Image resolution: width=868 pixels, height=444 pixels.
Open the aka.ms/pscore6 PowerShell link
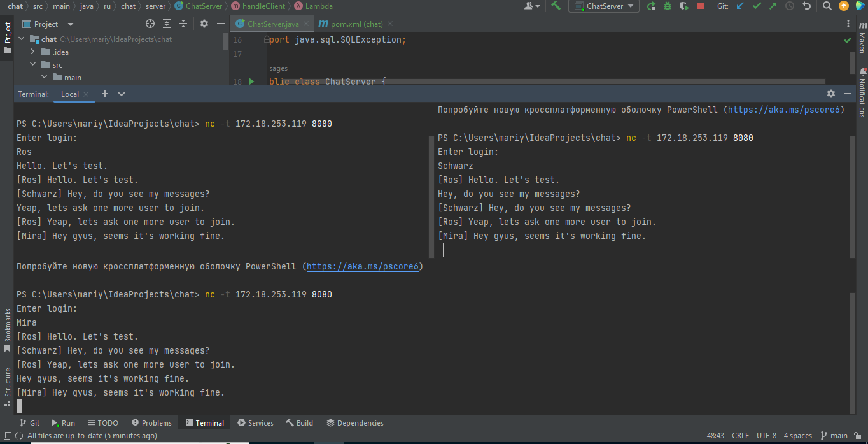[363, 266]
